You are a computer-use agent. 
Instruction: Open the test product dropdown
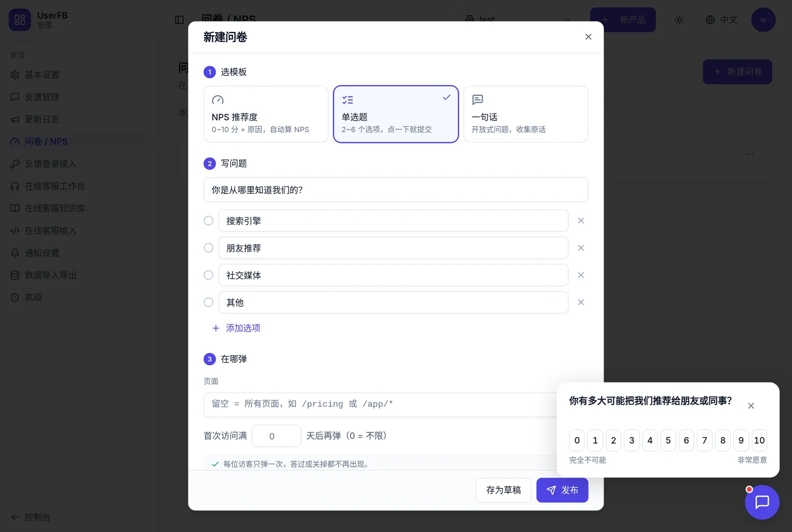[518, 20]
